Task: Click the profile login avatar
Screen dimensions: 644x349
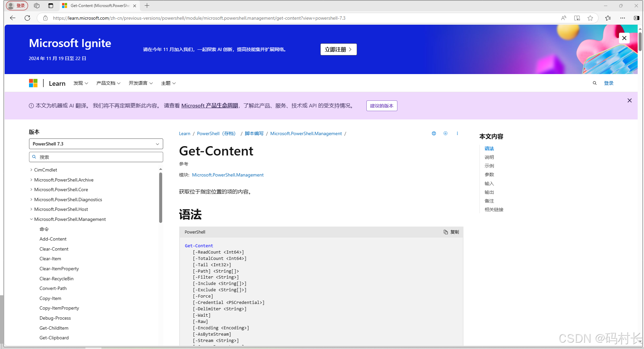Action: 17,6
